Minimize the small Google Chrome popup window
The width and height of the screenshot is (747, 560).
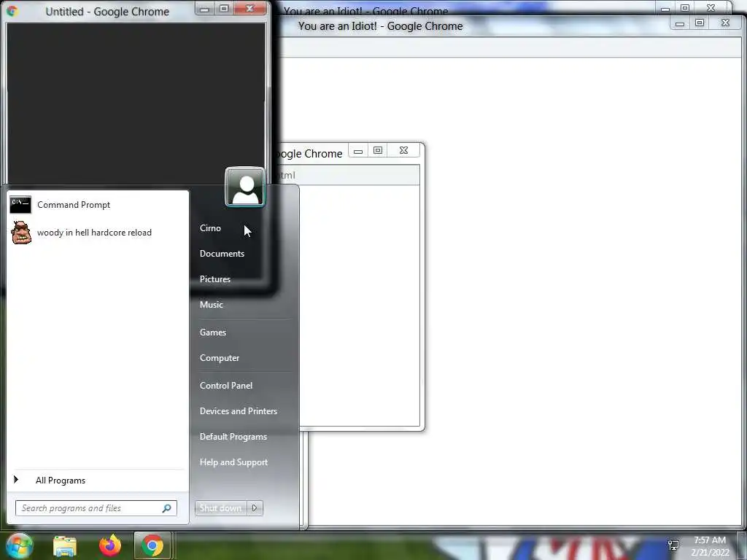(x=357, y=150)
